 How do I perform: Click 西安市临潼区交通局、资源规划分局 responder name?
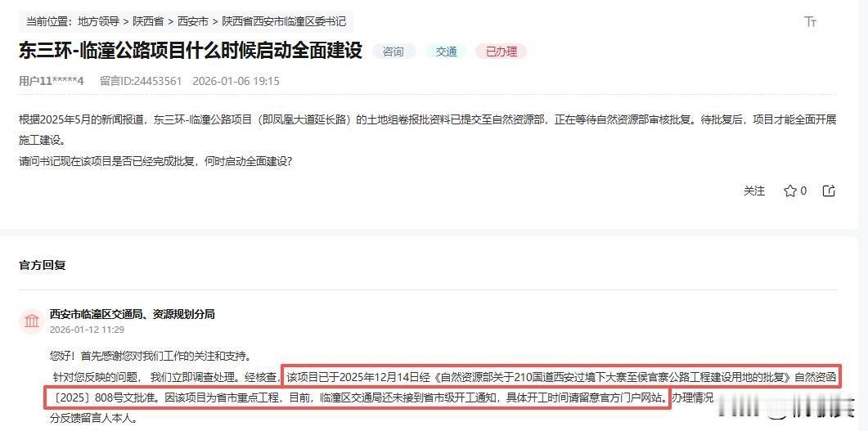133,314
